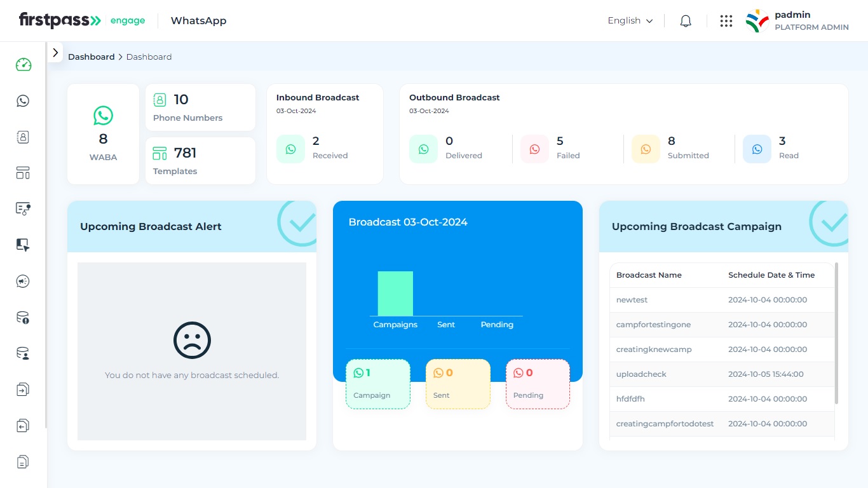Select the megaphone announcement icon in sidebar

pyautogui.click(x=23, y=281)
